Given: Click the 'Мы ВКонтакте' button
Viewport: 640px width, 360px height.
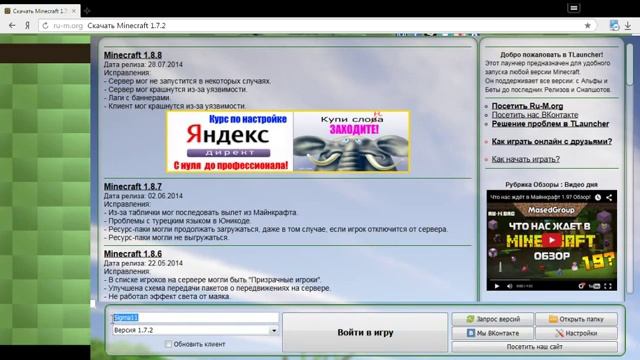Looking at the screenshot, I should tap(493, 333).
